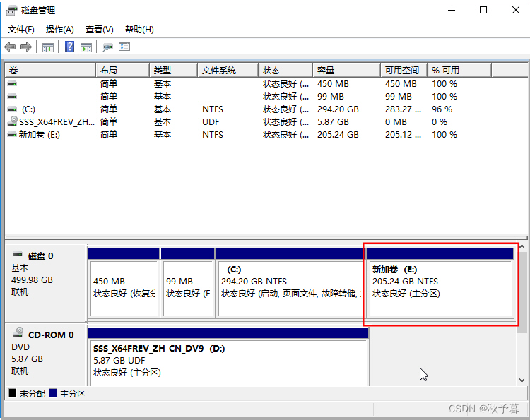Click the refresh/rescan disks toolbar icon
This screenshot has width=530, height=420.
point(107,47)
